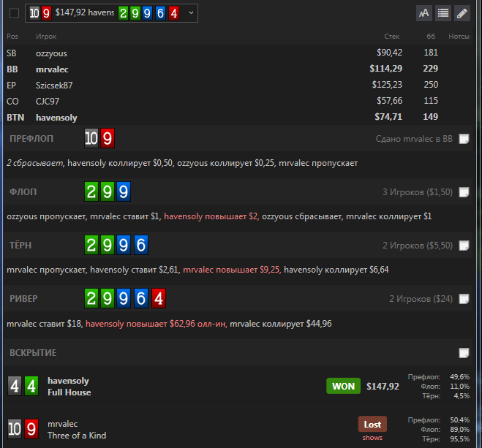Click mrvalec's stack value $114,29
The width and height of the screenshot is (482, 448).
click(385, 69)
